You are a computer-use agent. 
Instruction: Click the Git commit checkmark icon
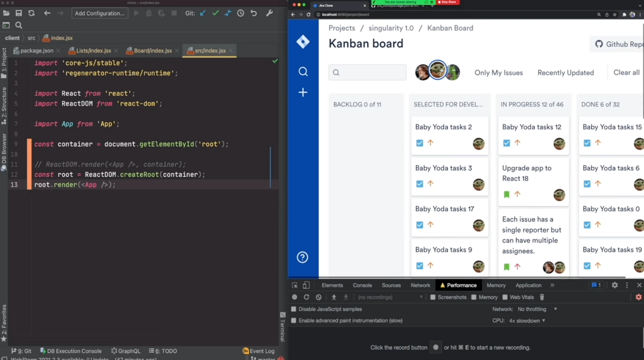(215, 13)
